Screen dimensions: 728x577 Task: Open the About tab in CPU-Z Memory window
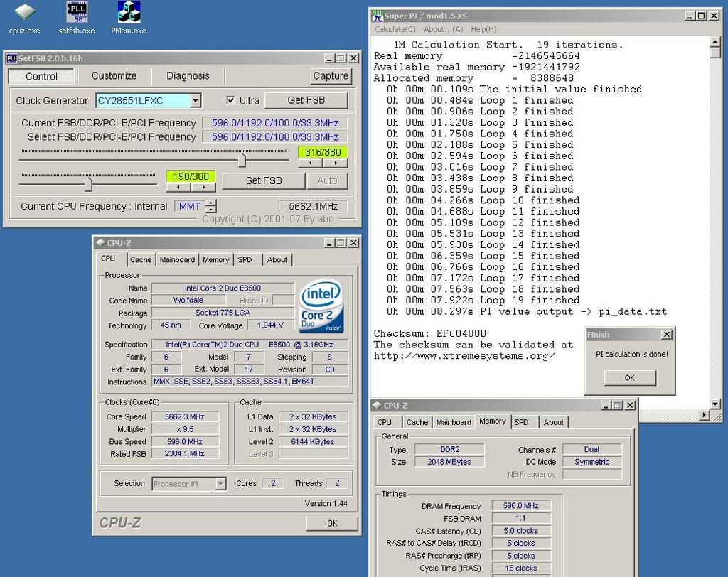(553, 422)
